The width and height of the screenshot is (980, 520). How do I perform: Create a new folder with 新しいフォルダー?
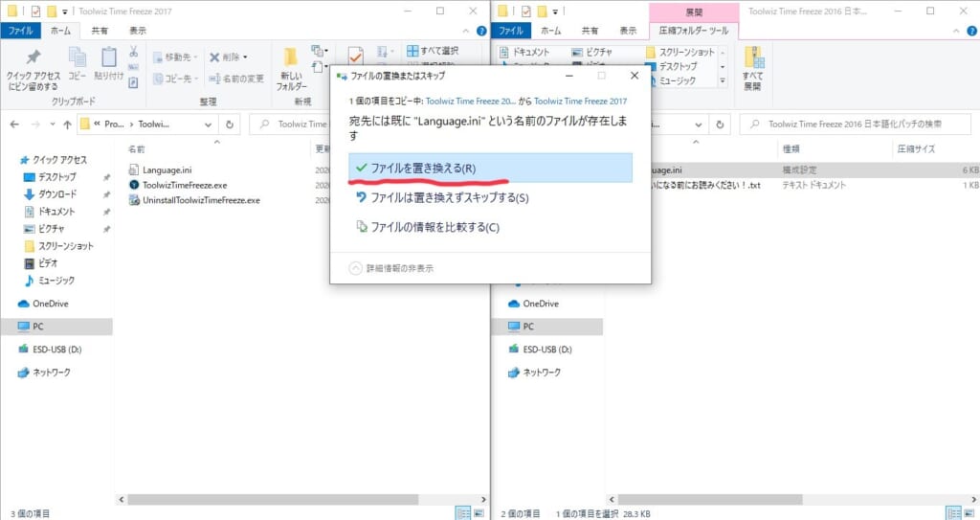[x=291, y=69]
